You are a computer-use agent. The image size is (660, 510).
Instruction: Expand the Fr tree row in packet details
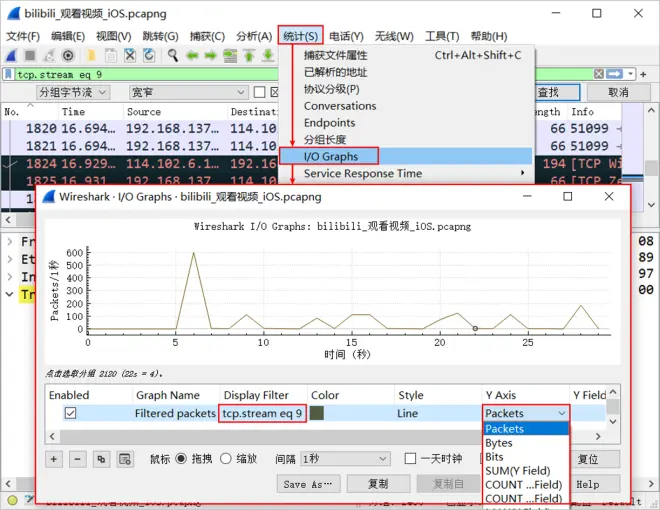coord(10,242)
